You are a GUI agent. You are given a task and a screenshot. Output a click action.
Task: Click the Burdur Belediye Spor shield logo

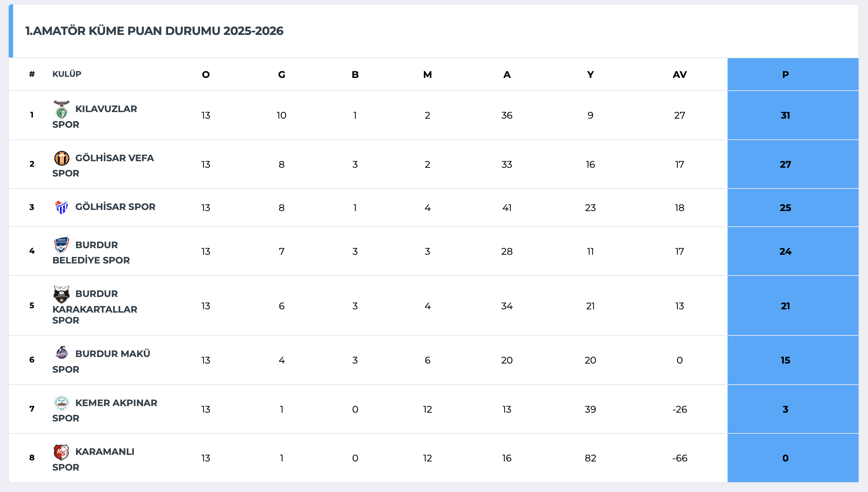[61, 245]
